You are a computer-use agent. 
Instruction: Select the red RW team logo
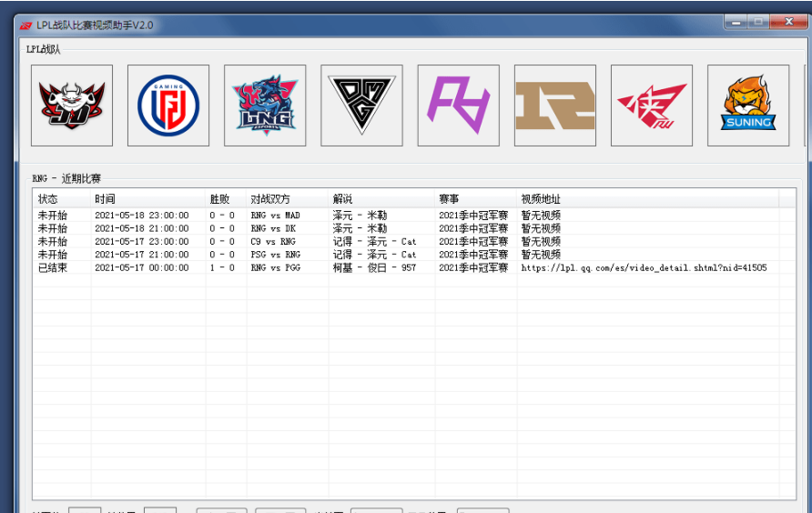(x=652, y=106)
